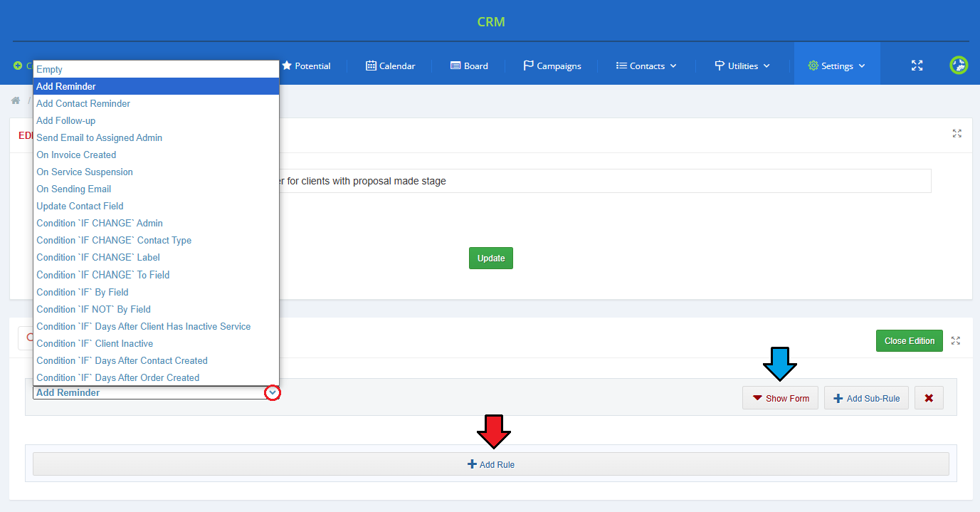
Task: Click the flag icon beside Campaigns
Action: click(528, 66)
